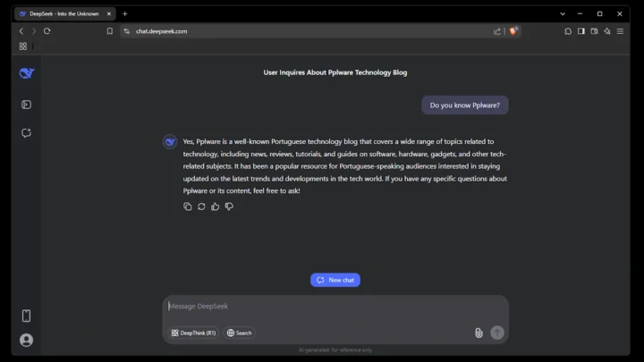Start a new chat from the sidebar icon
Screen dimensions: 644x362
26,133
